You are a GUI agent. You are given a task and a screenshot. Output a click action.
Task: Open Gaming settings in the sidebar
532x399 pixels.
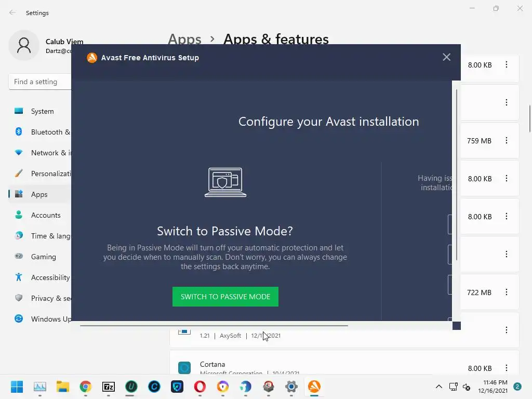(x=40, y=257)
